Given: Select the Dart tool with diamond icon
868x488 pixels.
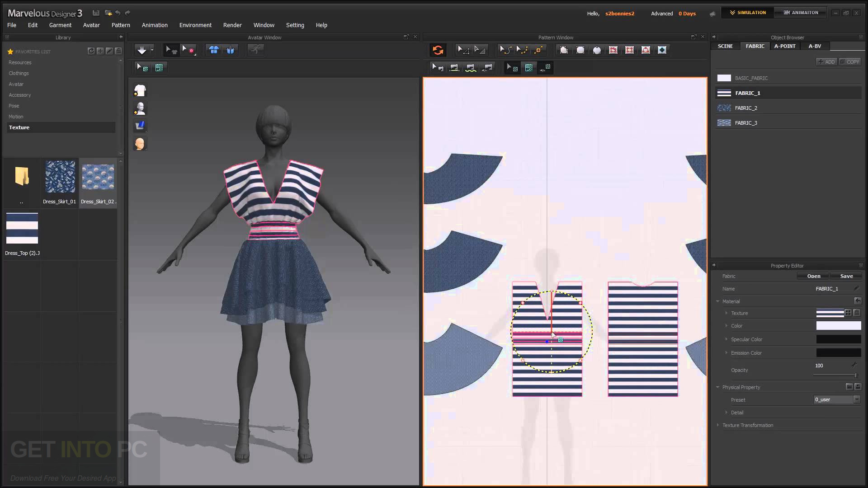Looking at the screenshot, I should pos(662,50).
